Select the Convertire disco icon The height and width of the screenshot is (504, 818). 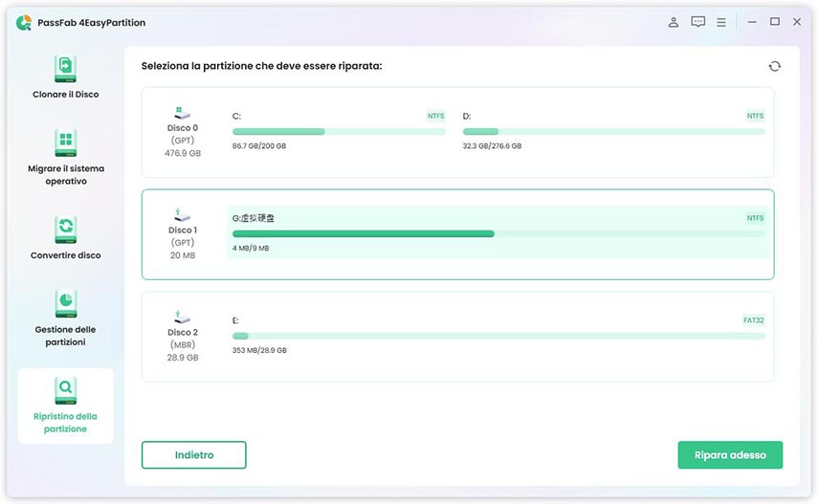point(65,230)
